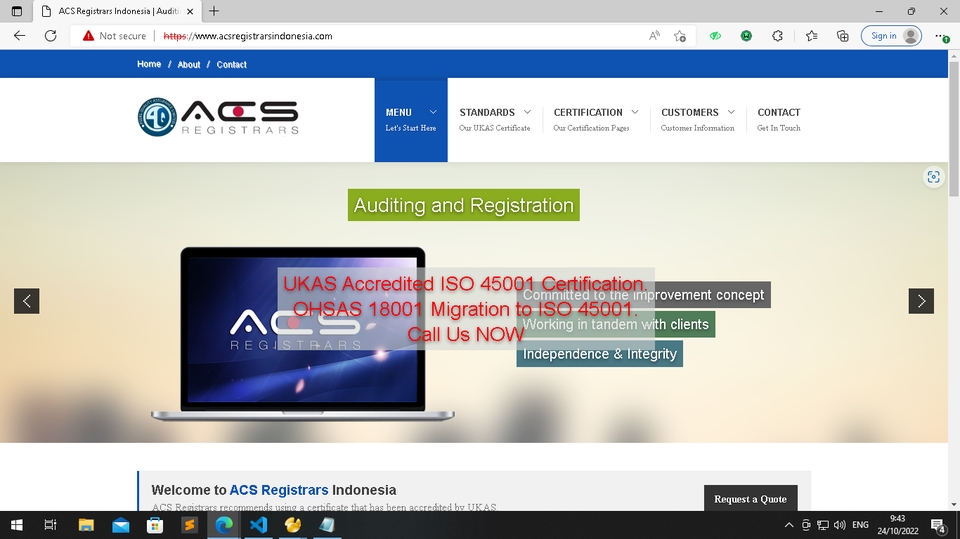Click the ACS Registrars link in Welcome heading
The width and height of the screenshot is (960, 539).
pyautogui.click(x=279, y=490)
